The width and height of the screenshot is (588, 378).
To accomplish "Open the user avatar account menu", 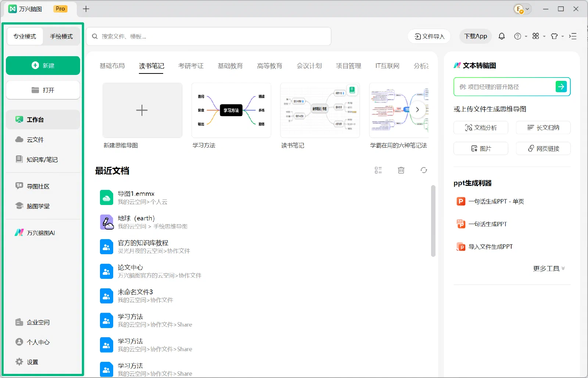I will click(522, 9).
